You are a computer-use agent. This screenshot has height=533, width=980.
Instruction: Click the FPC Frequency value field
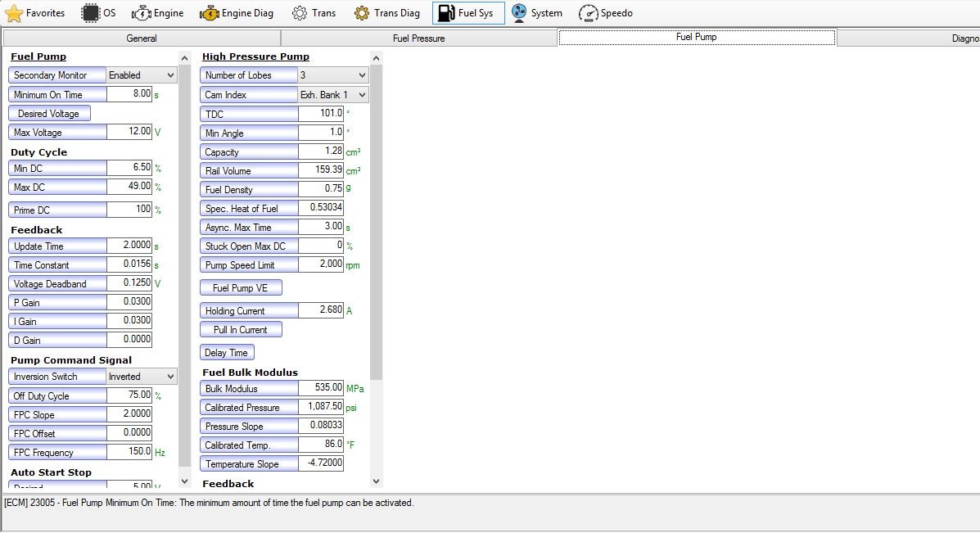(129, 452)
